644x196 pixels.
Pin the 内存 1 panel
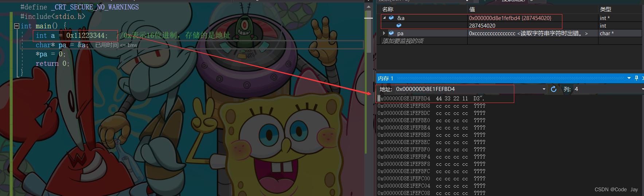point(636,78)
